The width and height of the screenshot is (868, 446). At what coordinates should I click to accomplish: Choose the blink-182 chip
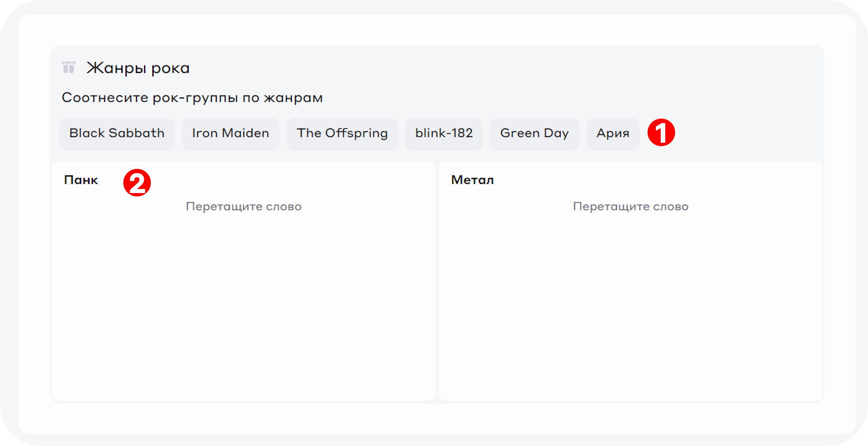[444, 133]
